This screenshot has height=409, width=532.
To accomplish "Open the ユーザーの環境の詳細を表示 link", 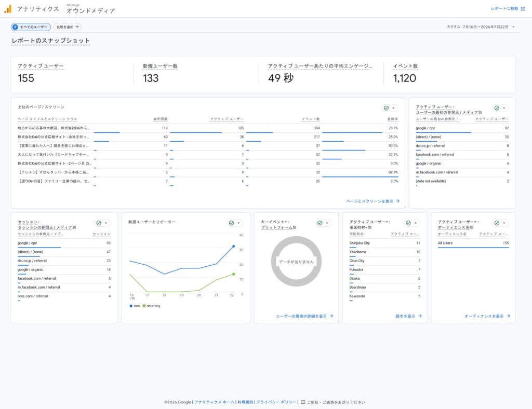I will pos(304,316).
